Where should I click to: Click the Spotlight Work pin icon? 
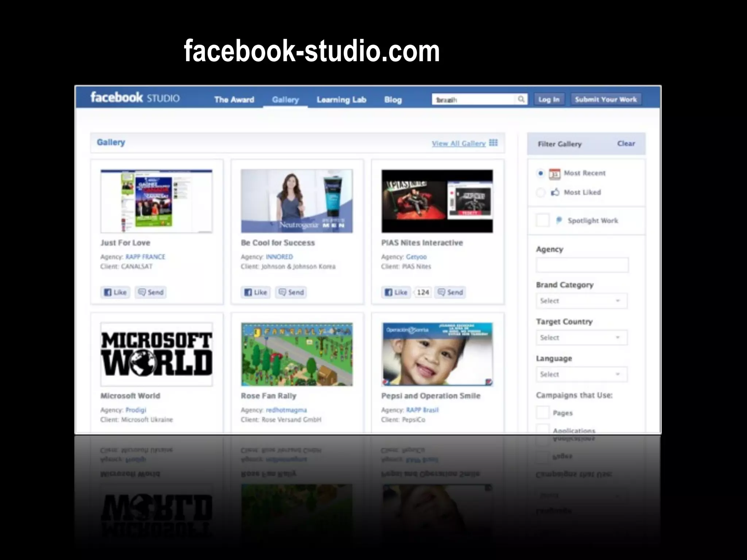pyautogui.click(x=559, y=220)
